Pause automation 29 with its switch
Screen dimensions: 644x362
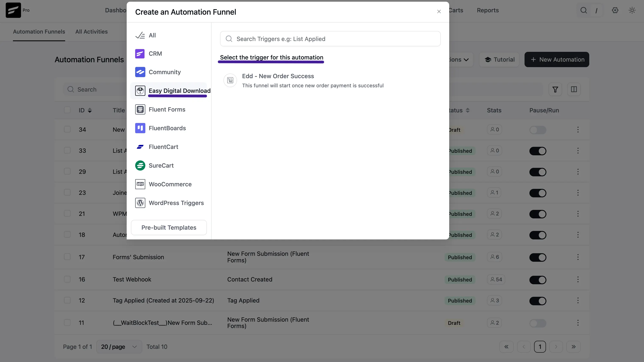[538, 172]
